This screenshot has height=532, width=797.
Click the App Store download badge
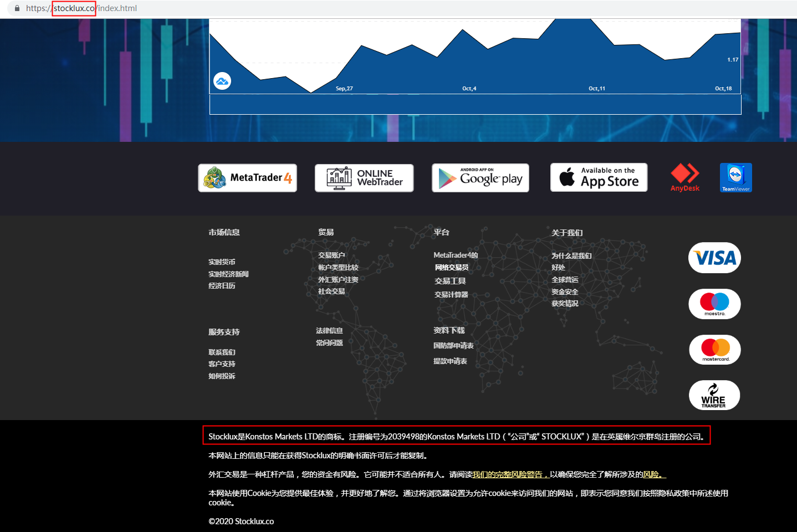[599, 177]
